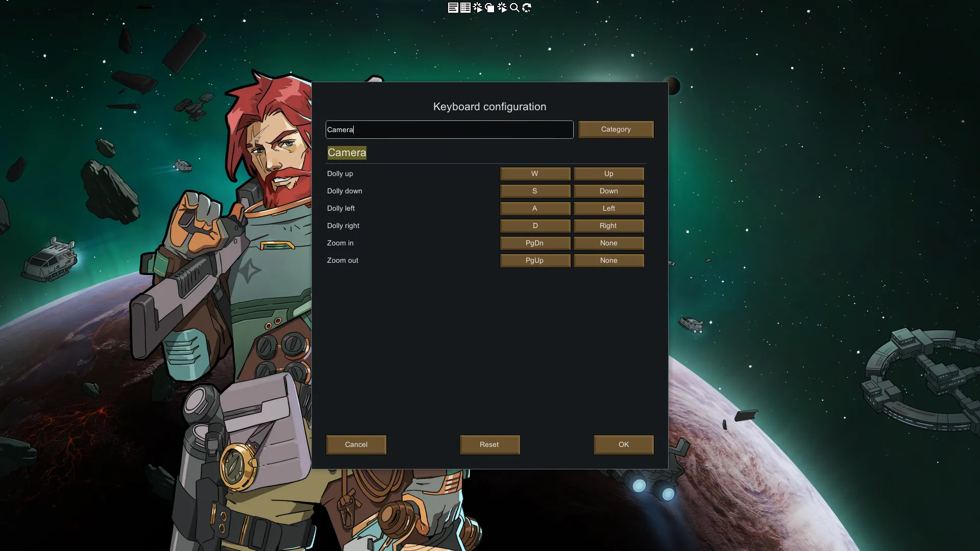The width and height of the screenshot is (980, 551).
Task: Rebind the Down key for Dolly down
Action: point(608,191)
